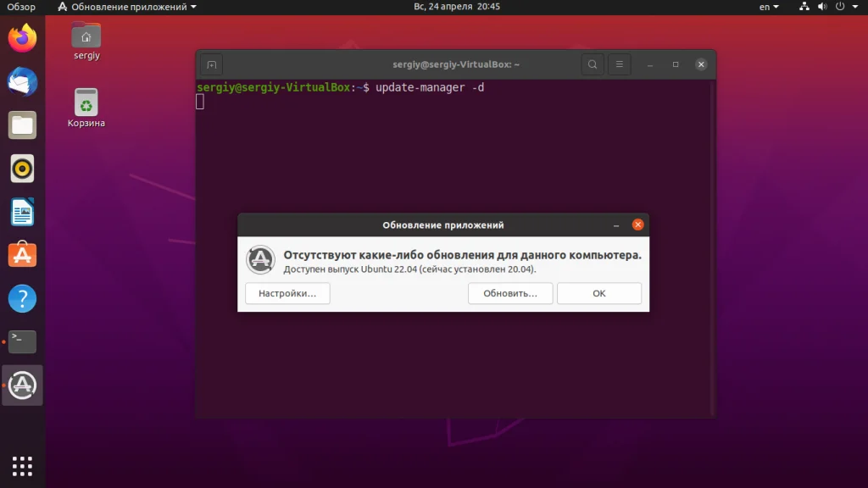Expand the 'en' keyboard layout dropdown
Viewport: 868px width, 488px height.
click(767, 7)
